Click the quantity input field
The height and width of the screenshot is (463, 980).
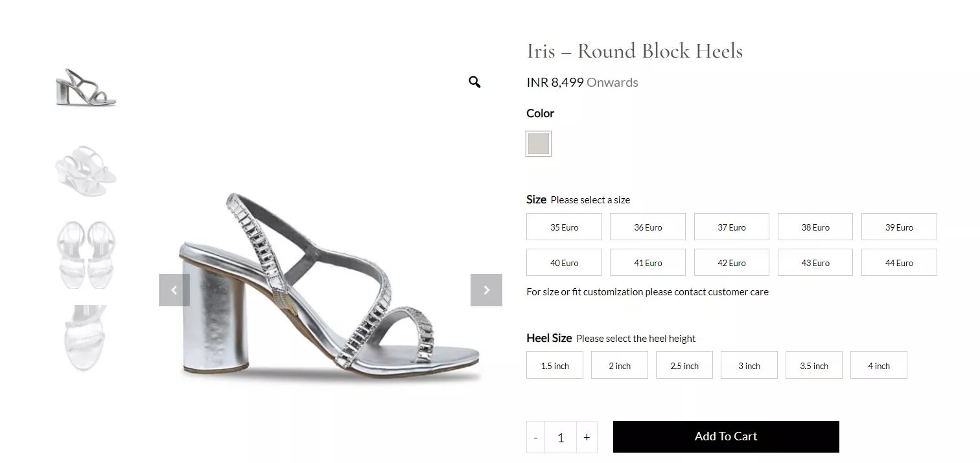(561, 437)
